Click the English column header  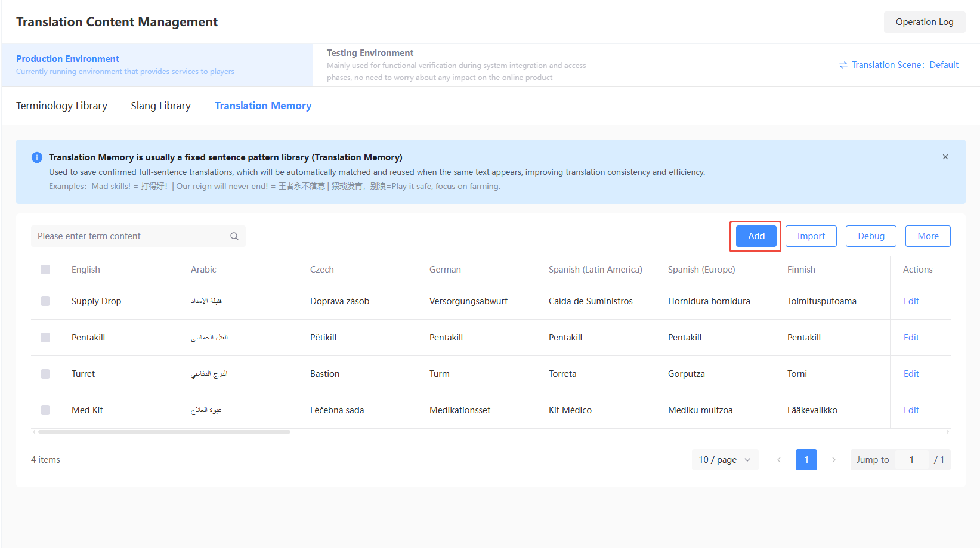point(86,270)
